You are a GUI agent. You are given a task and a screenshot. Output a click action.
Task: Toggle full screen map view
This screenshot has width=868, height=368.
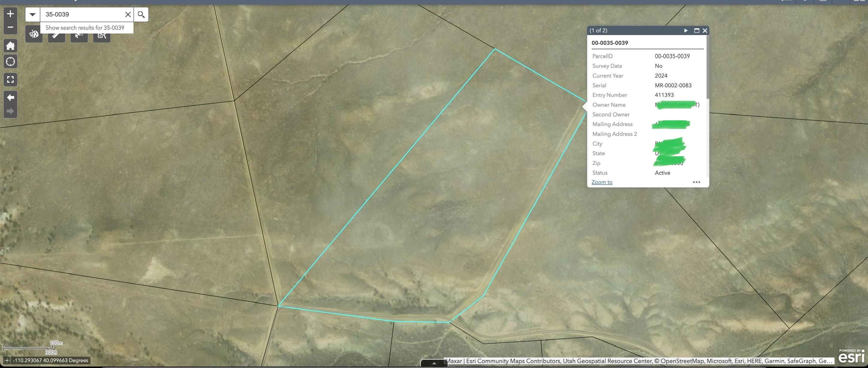10,80
